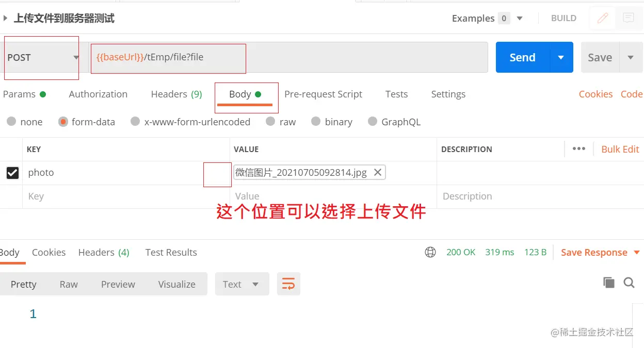Open the three-dots column options
644x348 pixels.
coord(579,148)
